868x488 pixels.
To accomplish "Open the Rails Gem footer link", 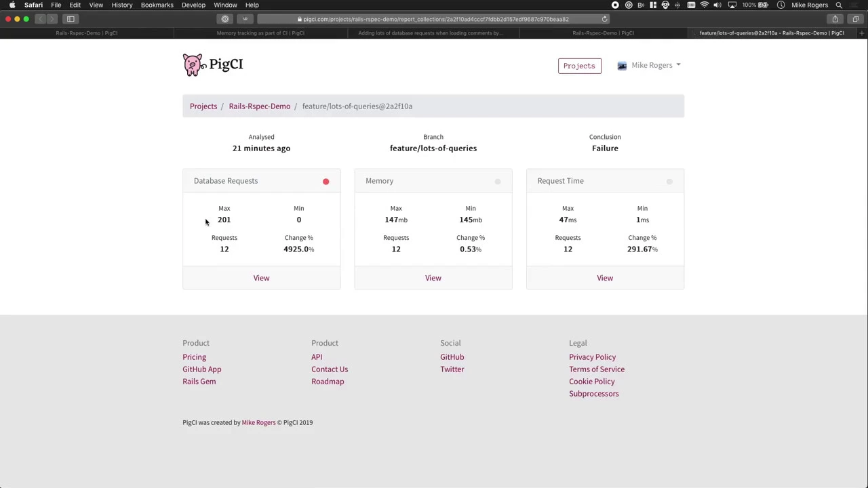I will click(199, 382).
